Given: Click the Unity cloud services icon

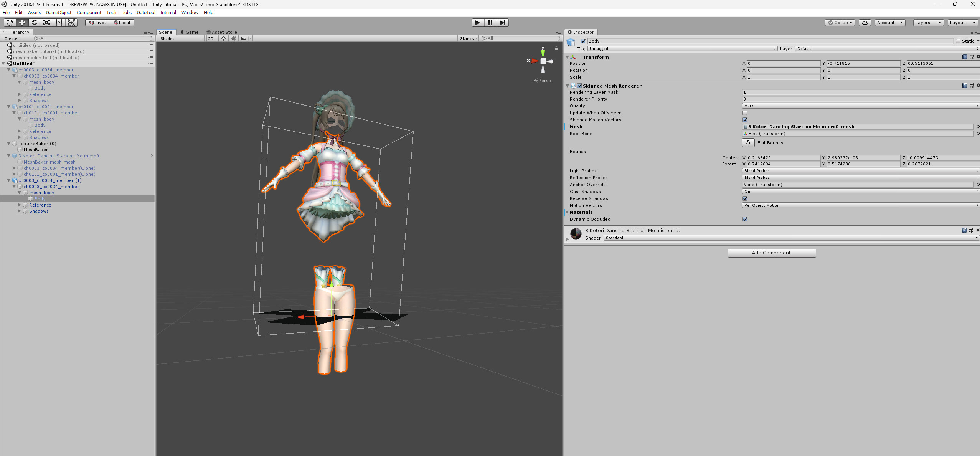Looking at the screenshot, I should pos(865,22).
